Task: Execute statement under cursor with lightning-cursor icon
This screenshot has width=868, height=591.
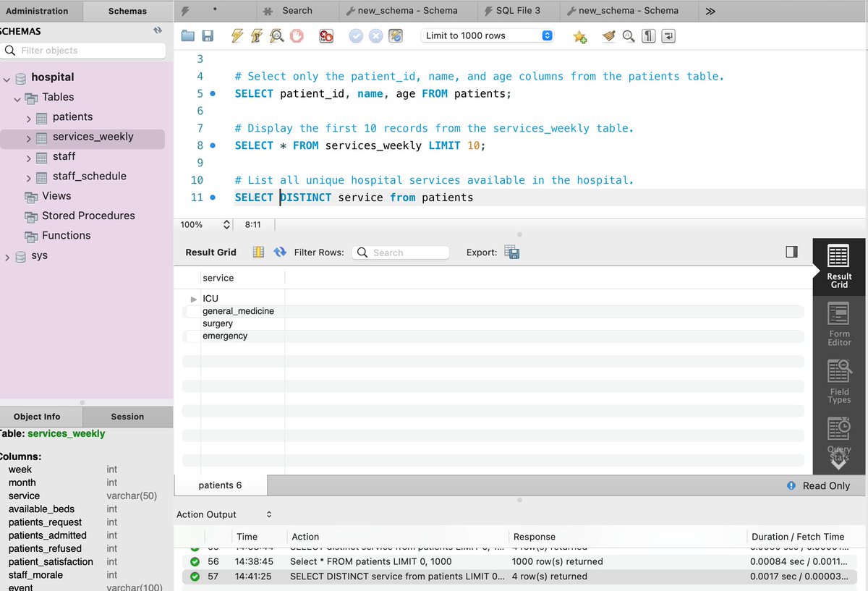Action: coord(257,35)
